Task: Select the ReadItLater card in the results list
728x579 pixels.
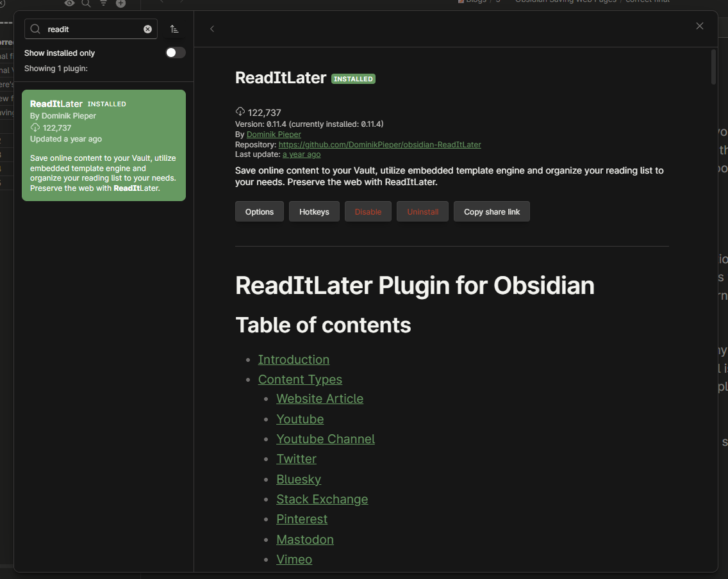Action: [x=103, y=145]
